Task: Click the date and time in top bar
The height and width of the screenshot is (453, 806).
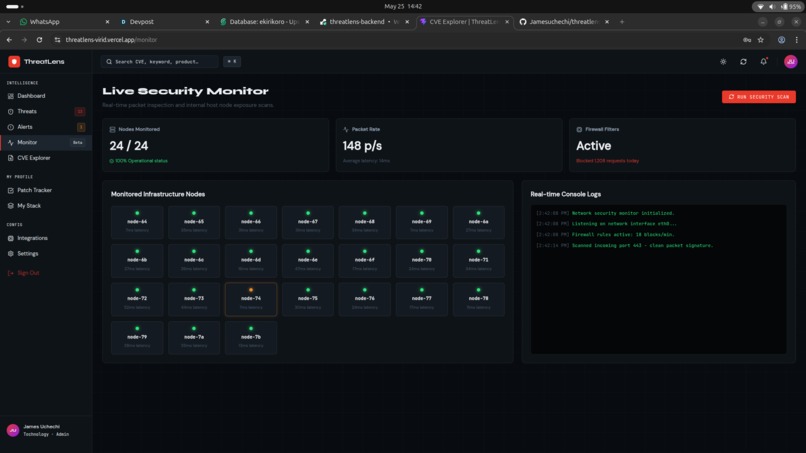Action: pos(403,6)
